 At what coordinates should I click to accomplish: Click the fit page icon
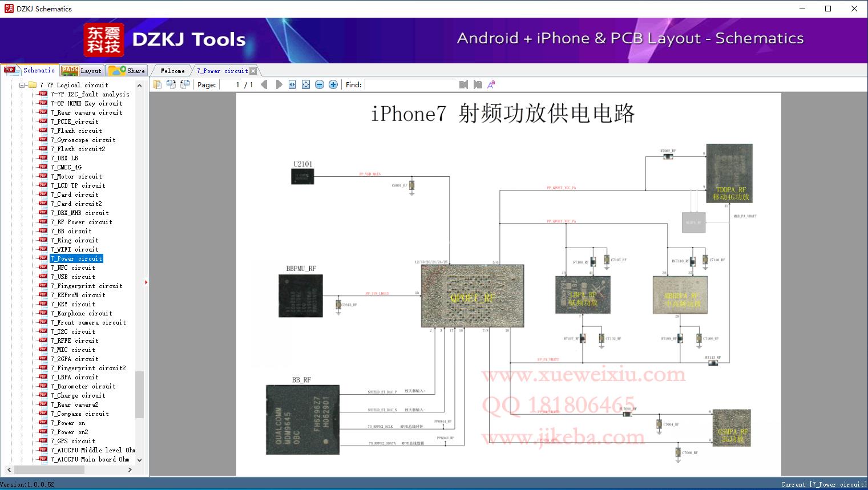306,84
